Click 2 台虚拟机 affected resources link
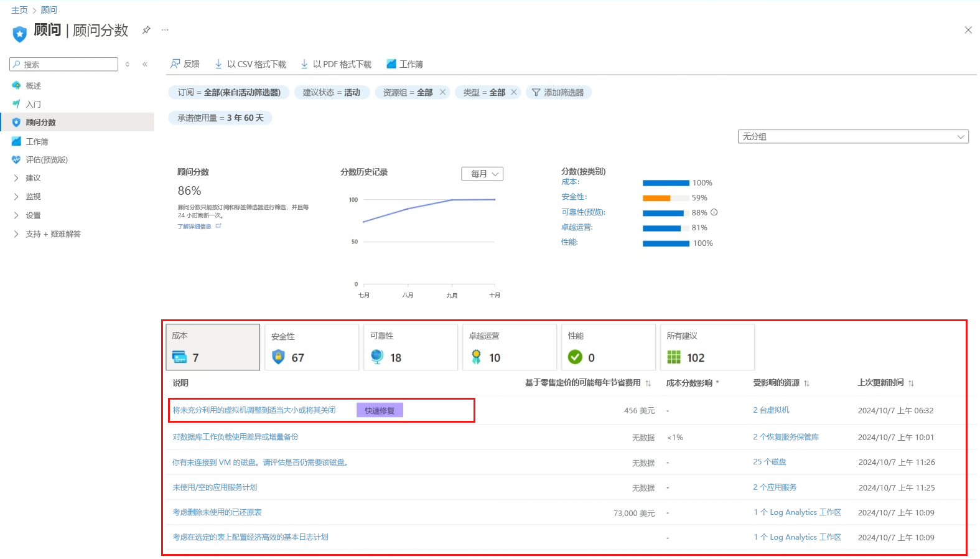Viewport: 980px width, 559px height. 771,410
